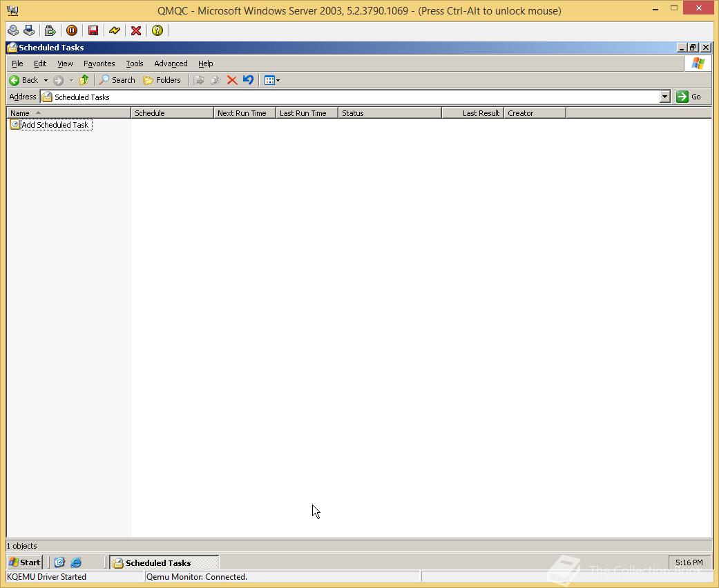Pause the virtual machine via orange pause icon
The width and height of the screenshot is (719, 588).
point(72,30)
